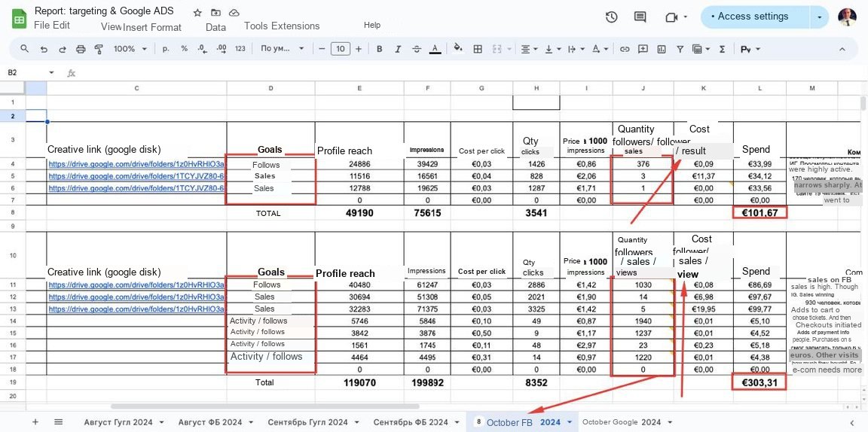Format the cell as currency
The height and width of the screenshot is (432, 868).
(x=166, y=49)
